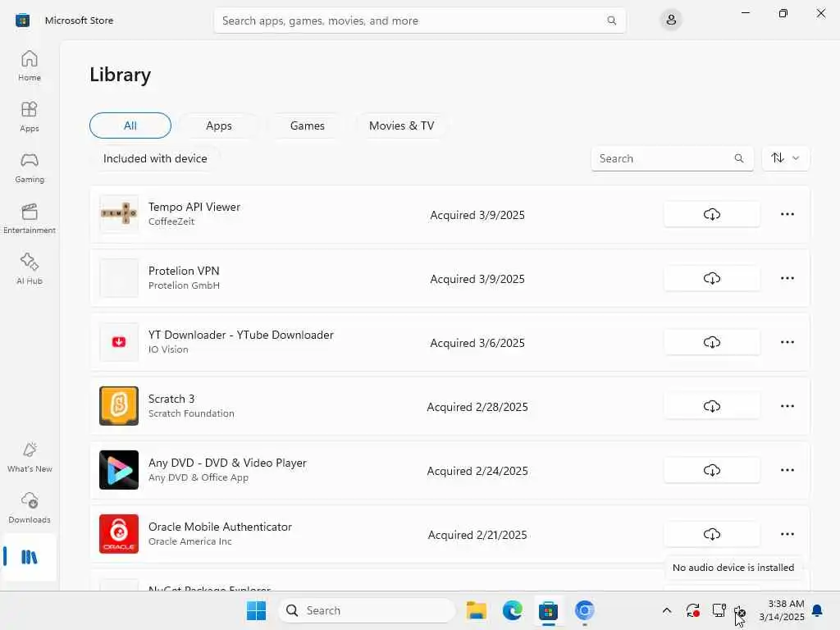The width and height of the screenshot is (840, 630).
Task: Click the Scratch Foundation publisher text
Action: tap(191, 413)
